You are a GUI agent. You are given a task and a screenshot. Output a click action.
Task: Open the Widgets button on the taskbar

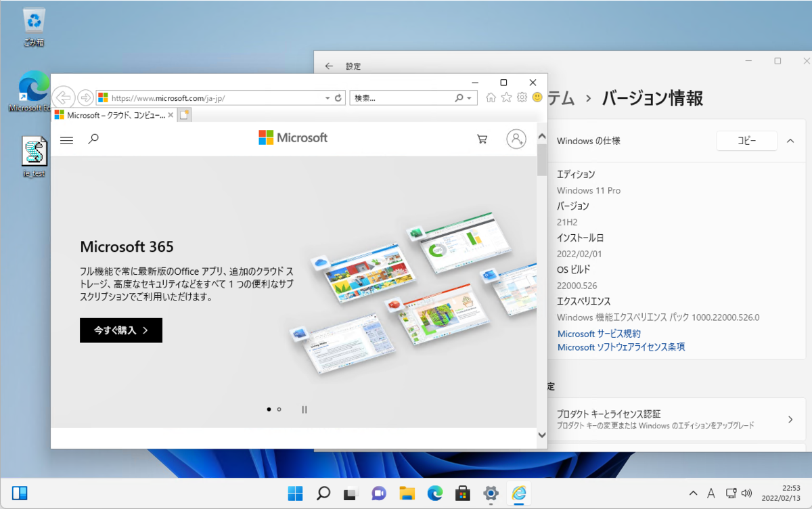point(20,493)
